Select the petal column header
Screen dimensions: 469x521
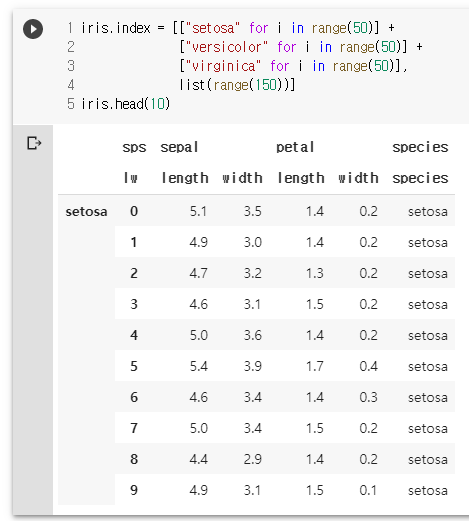(295, 147)
